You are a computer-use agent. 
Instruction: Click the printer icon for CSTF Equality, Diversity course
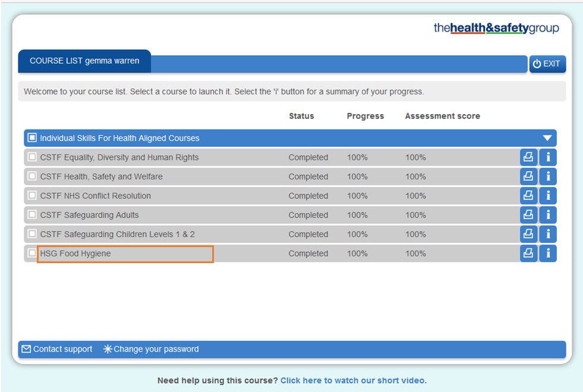528,157
